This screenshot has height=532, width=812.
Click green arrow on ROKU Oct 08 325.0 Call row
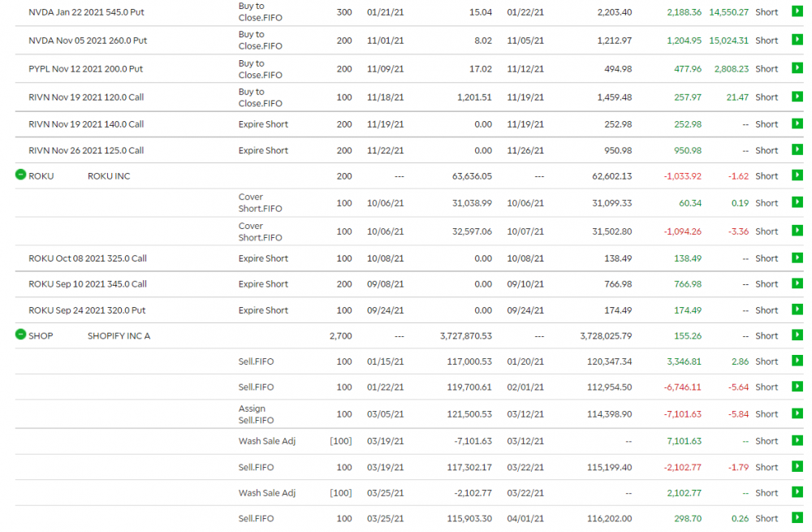[797, 258]
